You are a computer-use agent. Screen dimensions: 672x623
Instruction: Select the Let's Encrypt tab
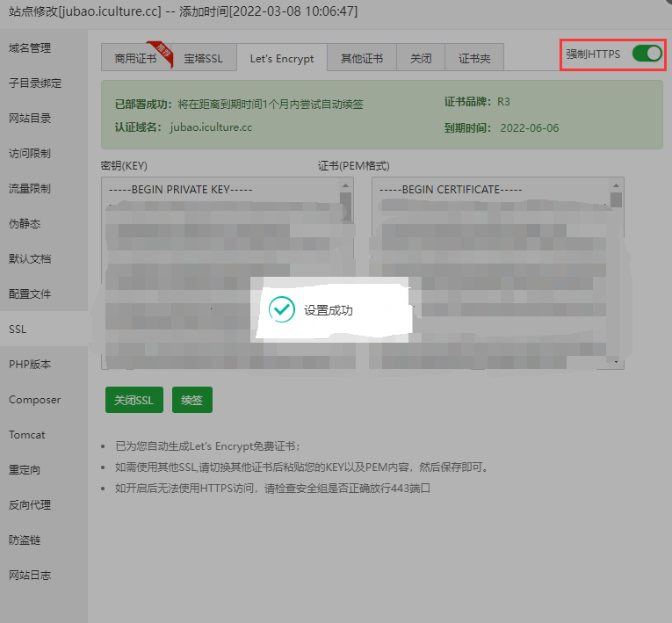point(282,57)
